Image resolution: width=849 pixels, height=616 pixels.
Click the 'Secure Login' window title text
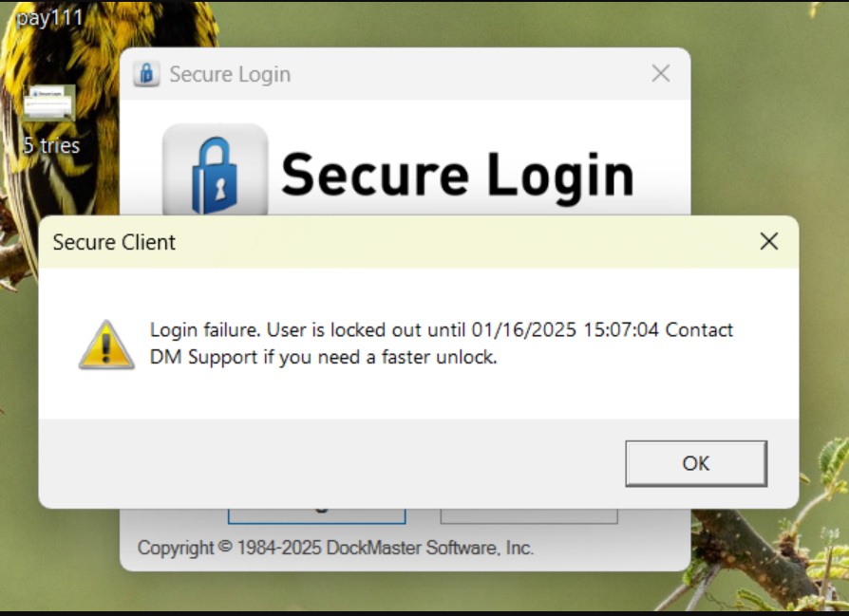click(230, 74)
